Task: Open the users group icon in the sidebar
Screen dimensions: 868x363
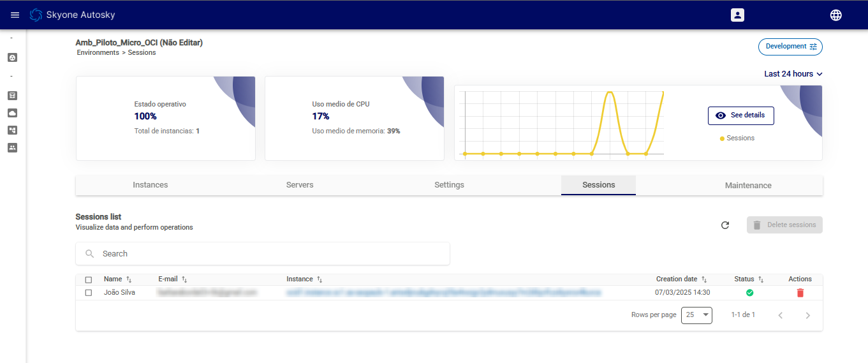Action: (12, 147)
